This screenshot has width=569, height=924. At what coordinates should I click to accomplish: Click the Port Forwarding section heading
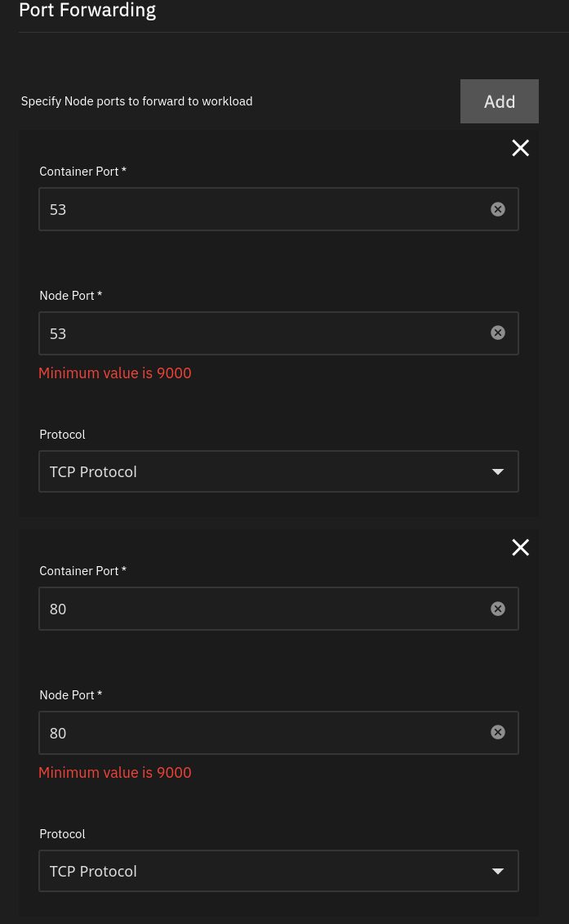click(87, 11)
